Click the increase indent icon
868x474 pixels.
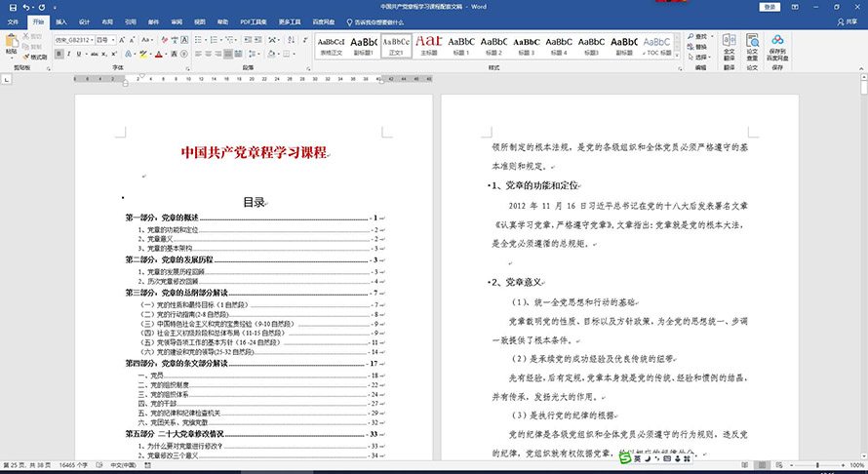pos(258,40)
